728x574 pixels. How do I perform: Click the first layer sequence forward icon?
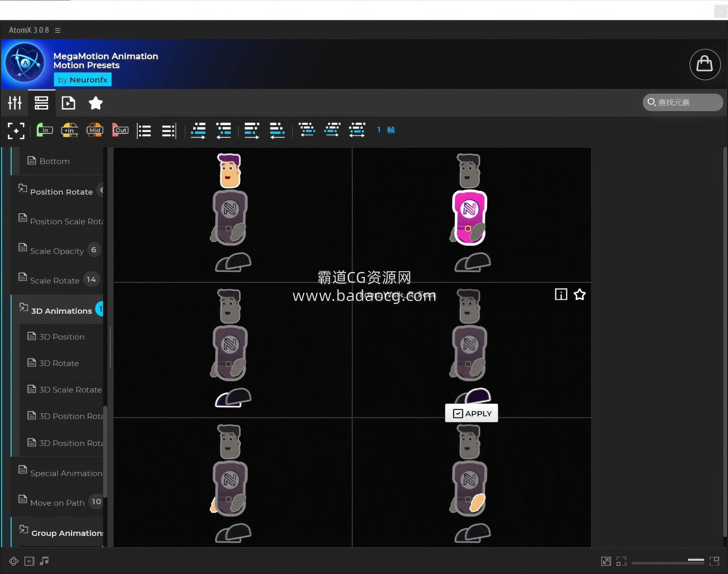coord(198,131)
